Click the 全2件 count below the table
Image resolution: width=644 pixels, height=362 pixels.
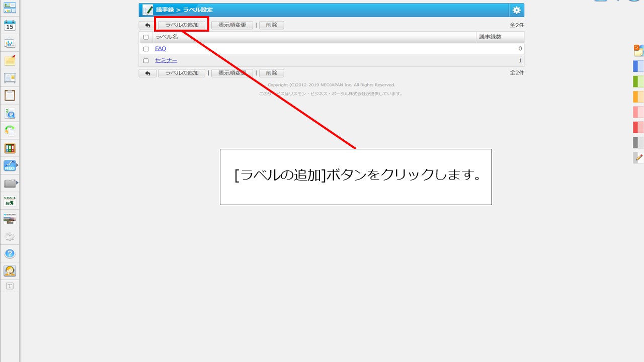click(517, 73)
